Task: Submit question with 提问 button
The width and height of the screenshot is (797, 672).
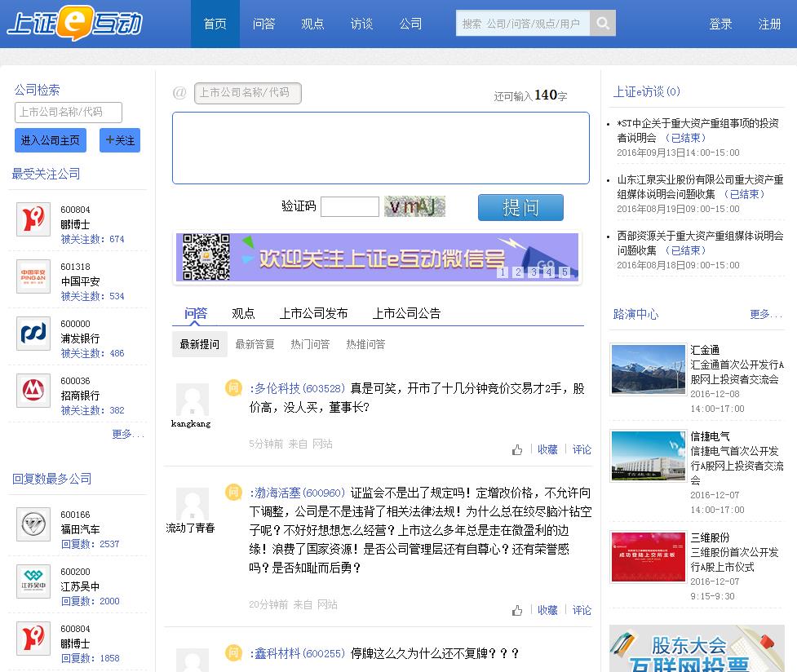Action: (520, 207)
